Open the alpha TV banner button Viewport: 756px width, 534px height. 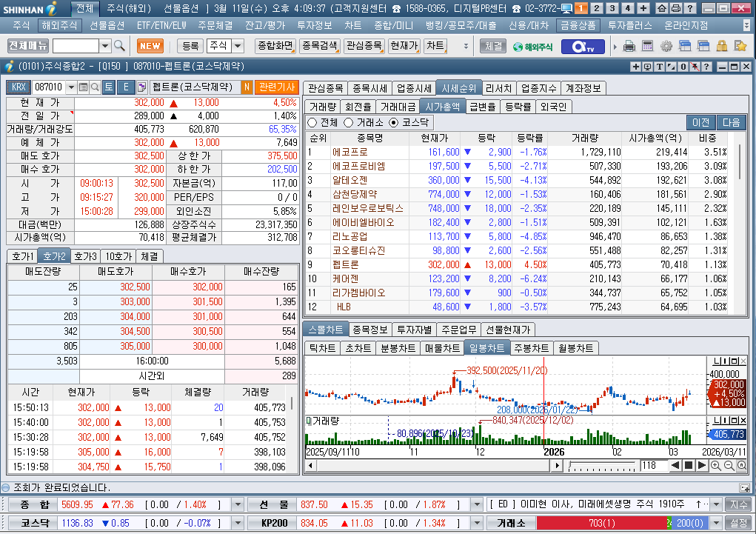pyautogui.click(x=582, y=47)
